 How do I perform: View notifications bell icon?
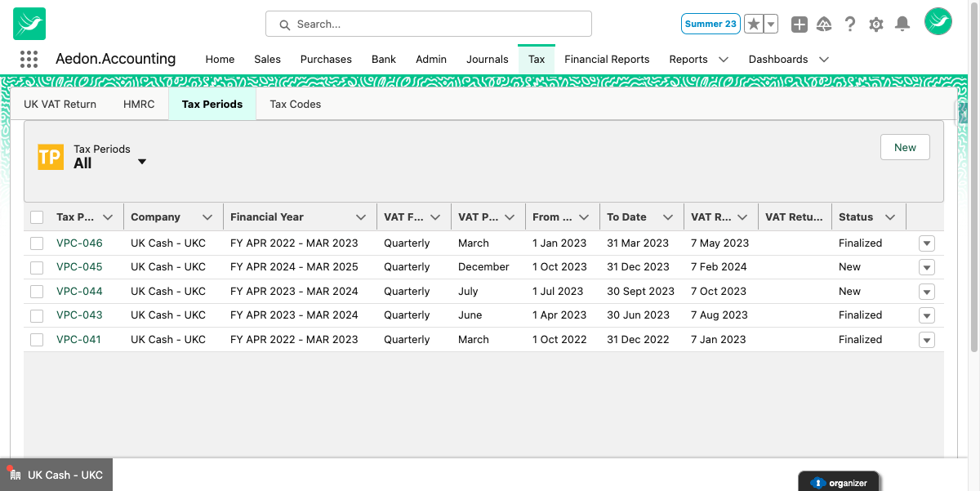pyautogui.click(x=902, y=25)
